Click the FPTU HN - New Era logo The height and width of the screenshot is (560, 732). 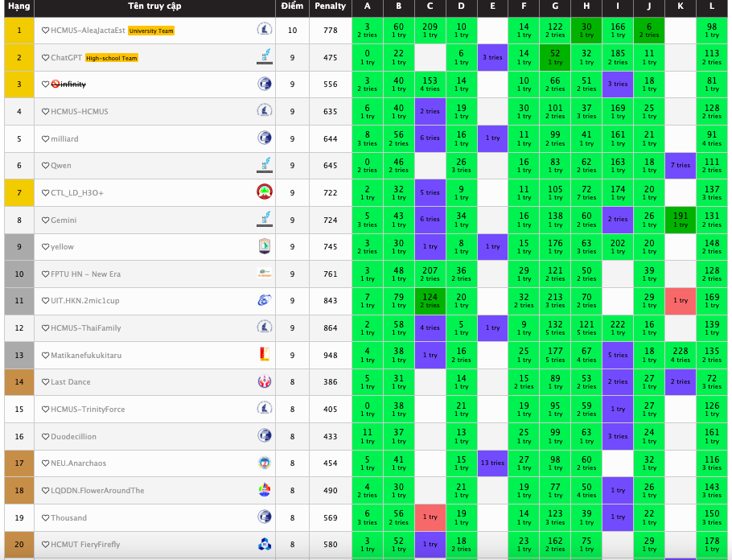point(264,274)
